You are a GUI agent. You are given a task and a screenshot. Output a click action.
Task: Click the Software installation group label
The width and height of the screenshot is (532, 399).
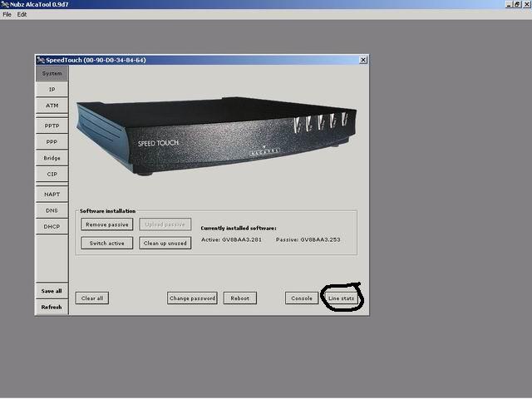pyautogui.click(x=107, y=210)
